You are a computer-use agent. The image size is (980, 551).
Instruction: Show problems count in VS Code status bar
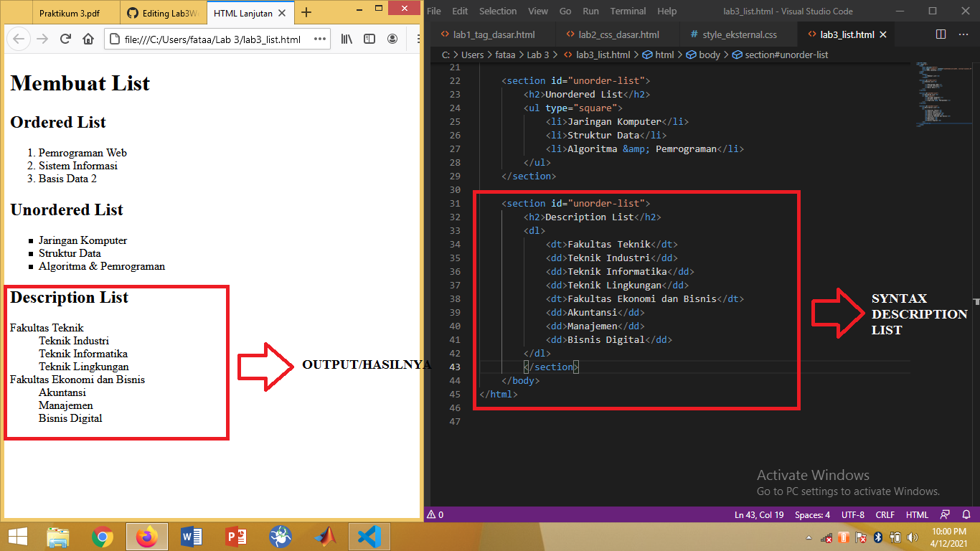pos(435,514)
